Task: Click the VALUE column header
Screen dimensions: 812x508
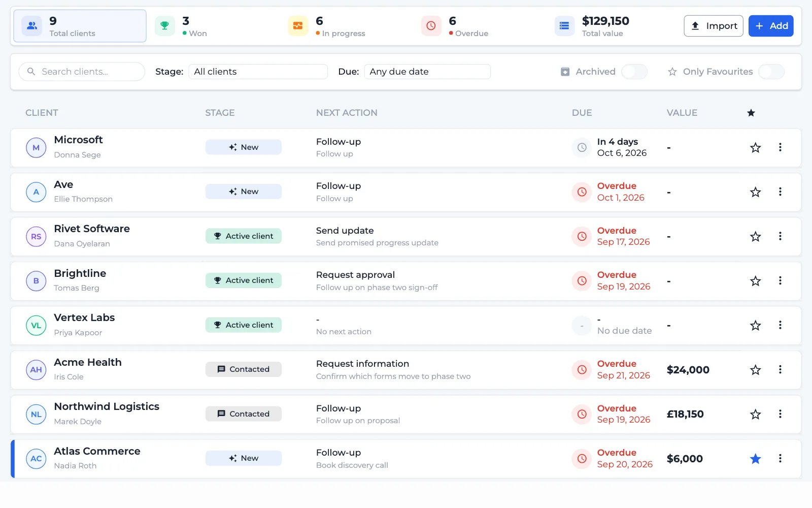Action: tap(682, 113)
